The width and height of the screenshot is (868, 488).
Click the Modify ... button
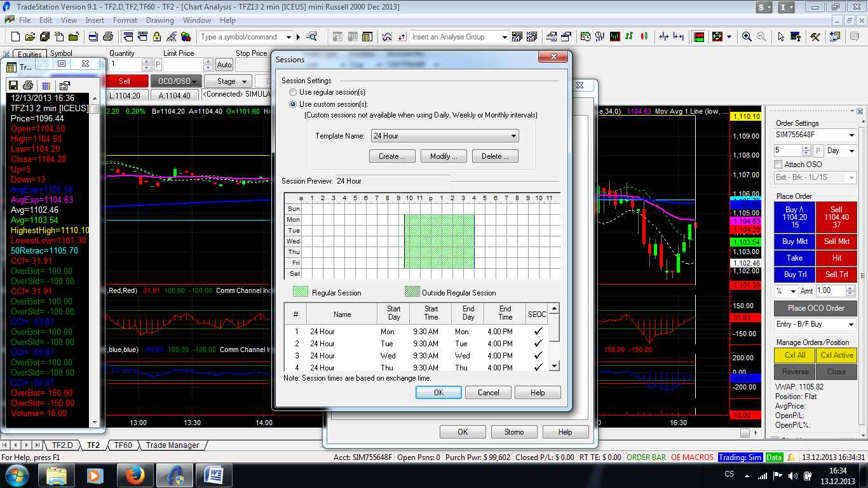click(444, 156)
